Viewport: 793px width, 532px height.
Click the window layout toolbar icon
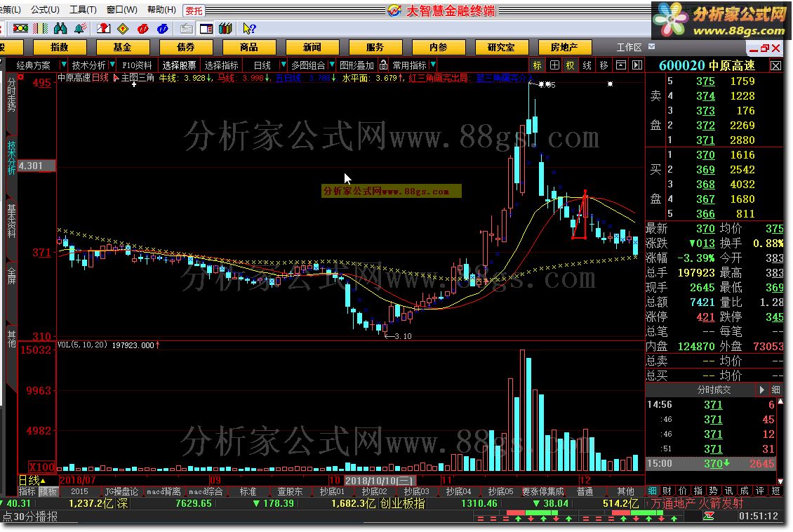click(206, 28)
